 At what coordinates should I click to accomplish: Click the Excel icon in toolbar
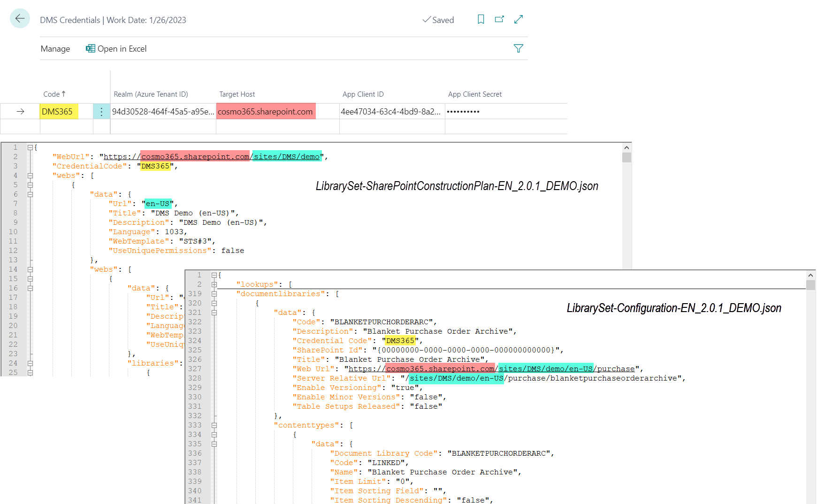[x=91, y=49]
